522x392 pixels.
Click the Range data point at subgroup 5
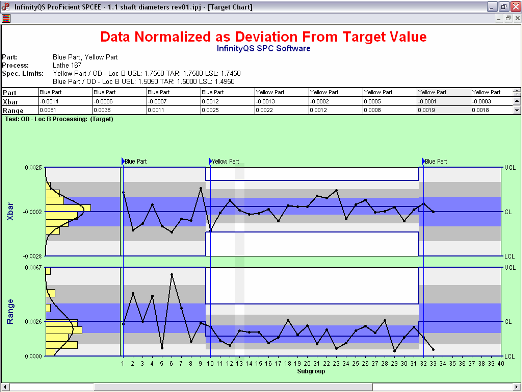[x=162, y=348]
